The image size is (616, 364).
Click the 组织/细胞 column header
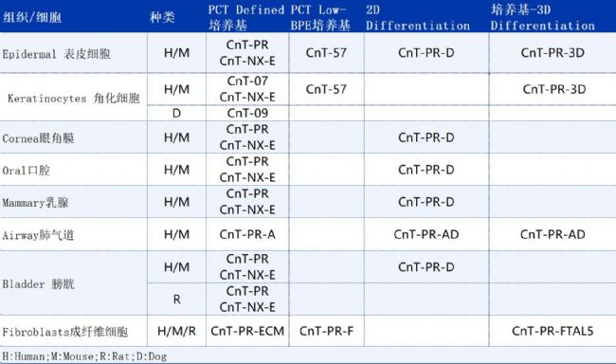click(x=32, y=17)
